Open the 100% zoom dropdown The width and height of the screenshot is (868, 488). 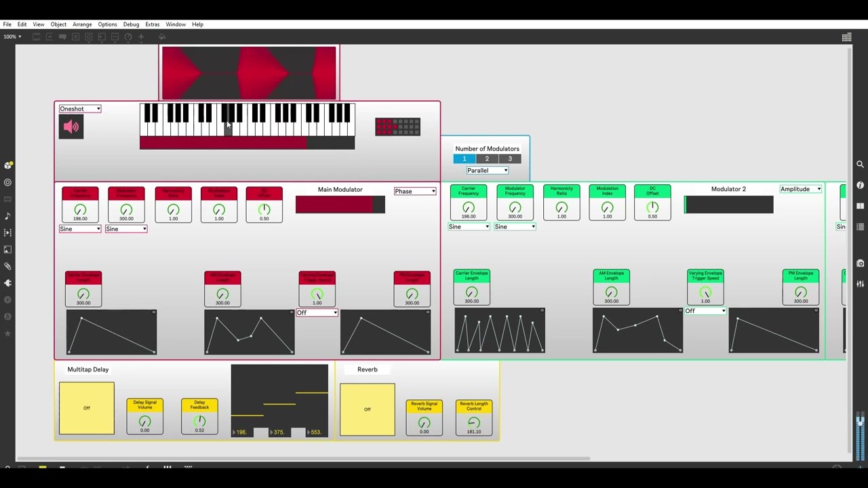point(12,37)
